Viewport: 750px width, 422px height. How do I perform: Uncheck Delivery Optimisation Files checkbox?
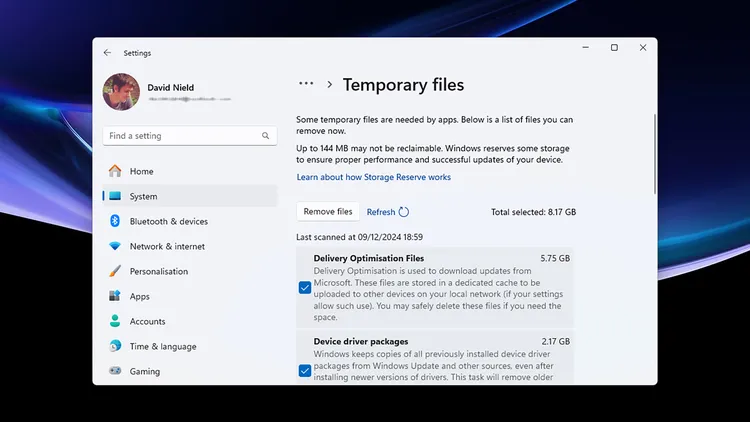[305, 288]
